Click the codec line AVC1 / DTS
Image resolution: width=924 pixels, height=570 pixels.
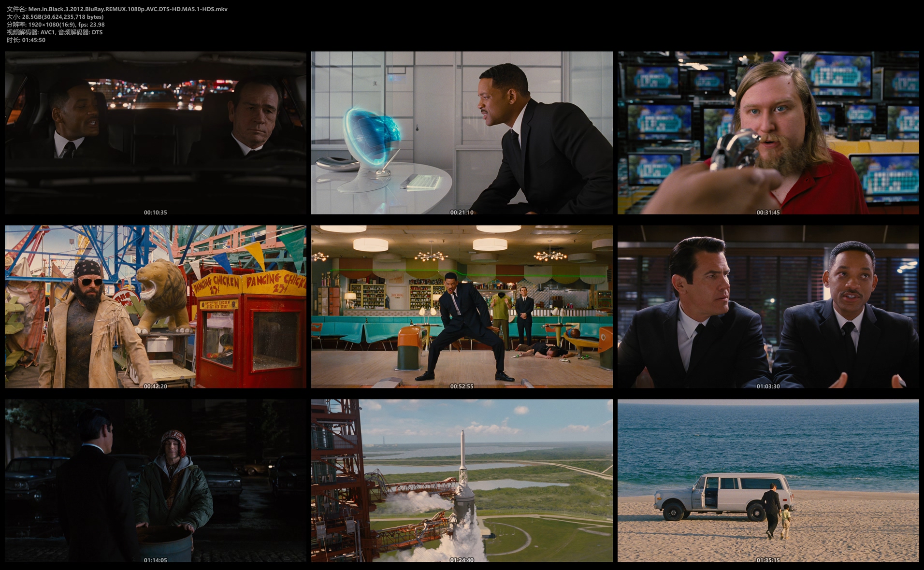tap(55, 32)
